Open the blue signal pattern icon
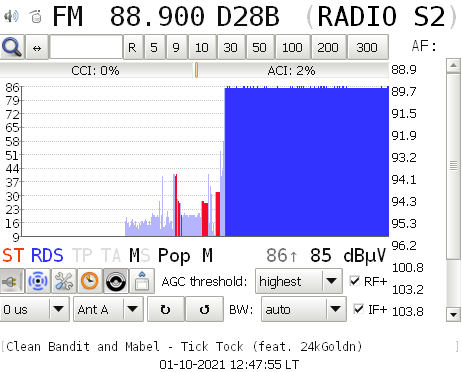Viewport: 462px width, 372px height. coord(38,281)
